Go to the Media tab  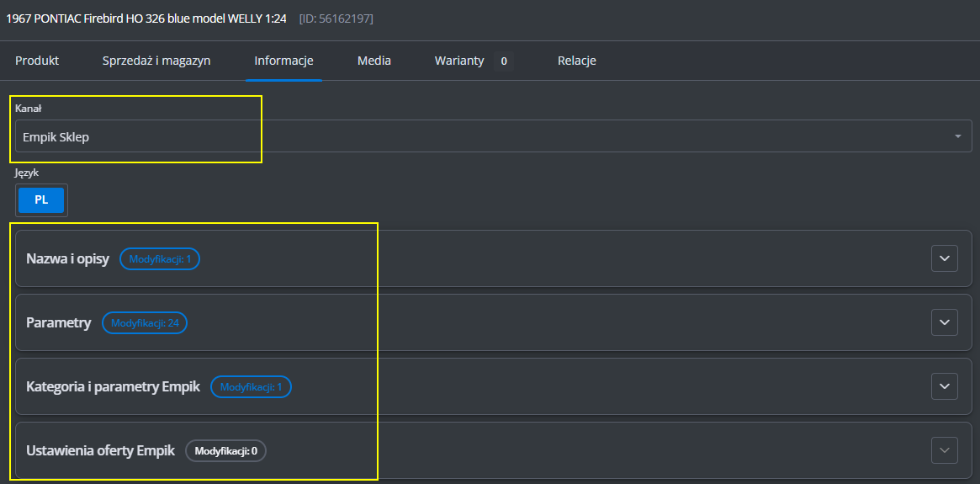coord(373,61)
